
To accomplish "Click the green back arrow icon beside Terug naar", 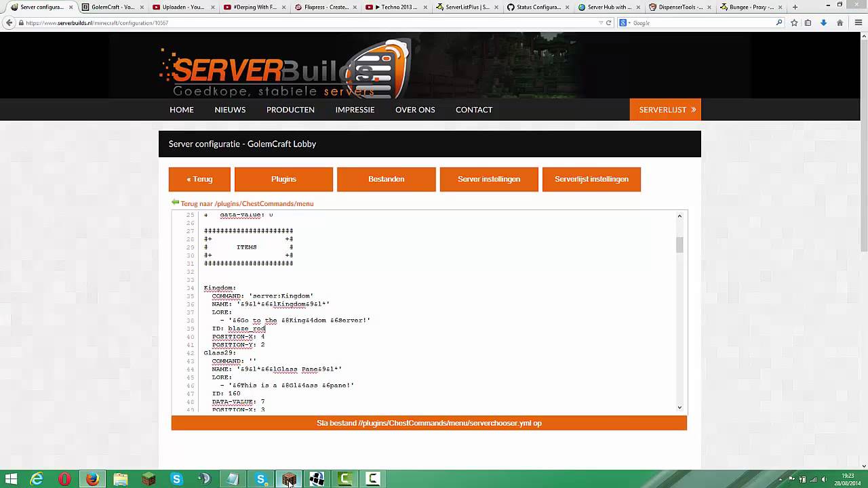I will 176,203.
